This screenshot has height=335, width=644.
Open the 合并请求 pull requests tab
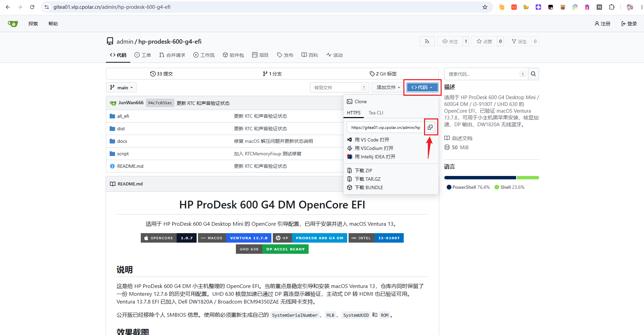(172, 55)
